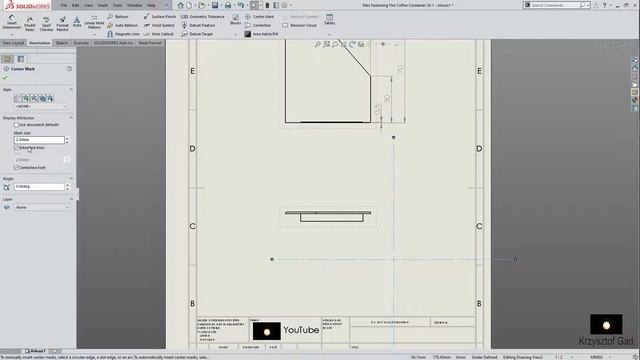Print the drawing
This screenshot has height=360, width=640.
click(x=228, y=5)
